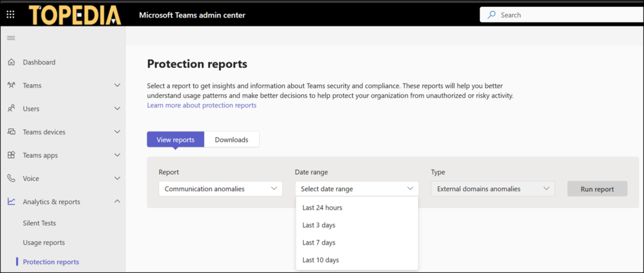The width and height of the screenshot is (644, 273).
Task: Click the Voice phone icon
Action: [11, 179]
